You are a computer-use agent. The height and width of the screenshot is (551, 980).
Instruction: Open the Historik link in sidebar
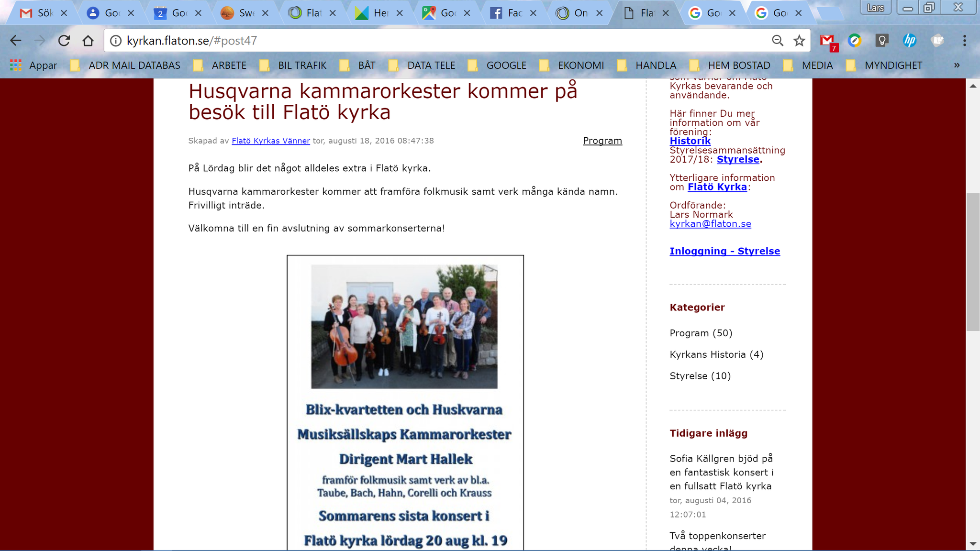click(690, 141)
